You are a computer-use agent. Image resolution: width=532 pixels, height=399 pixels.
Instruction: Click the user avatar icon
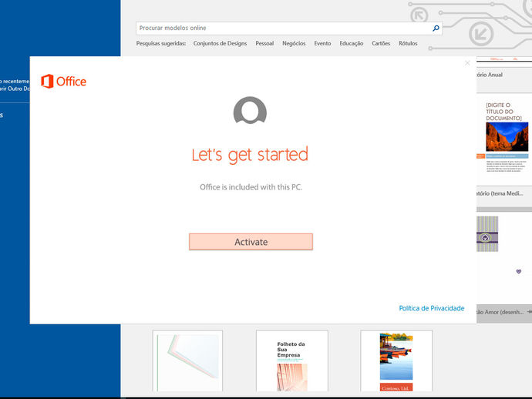coord(250,110)
